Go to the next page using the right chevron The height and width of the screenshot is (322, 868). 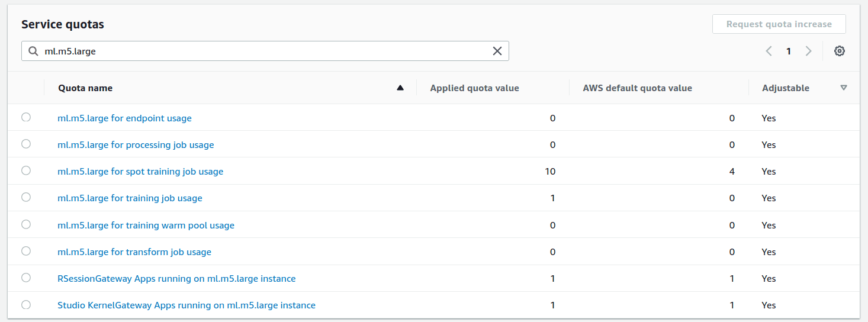click(x=808, y=51)
